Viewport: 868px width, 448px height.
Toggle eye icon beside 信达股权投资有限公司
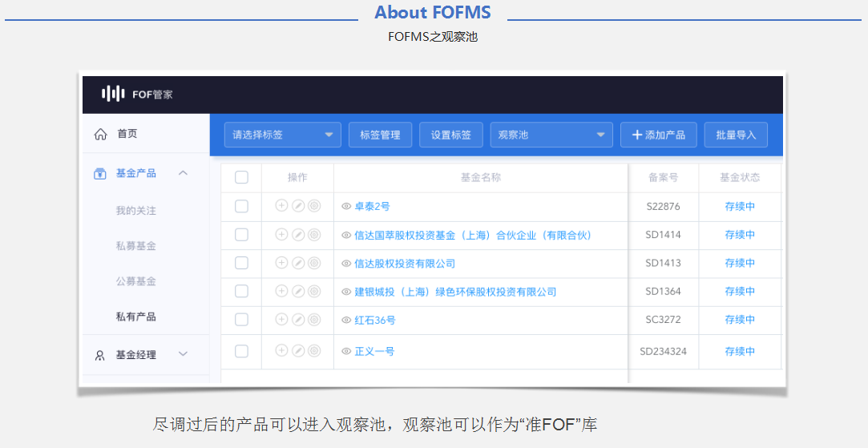point(346,264)
